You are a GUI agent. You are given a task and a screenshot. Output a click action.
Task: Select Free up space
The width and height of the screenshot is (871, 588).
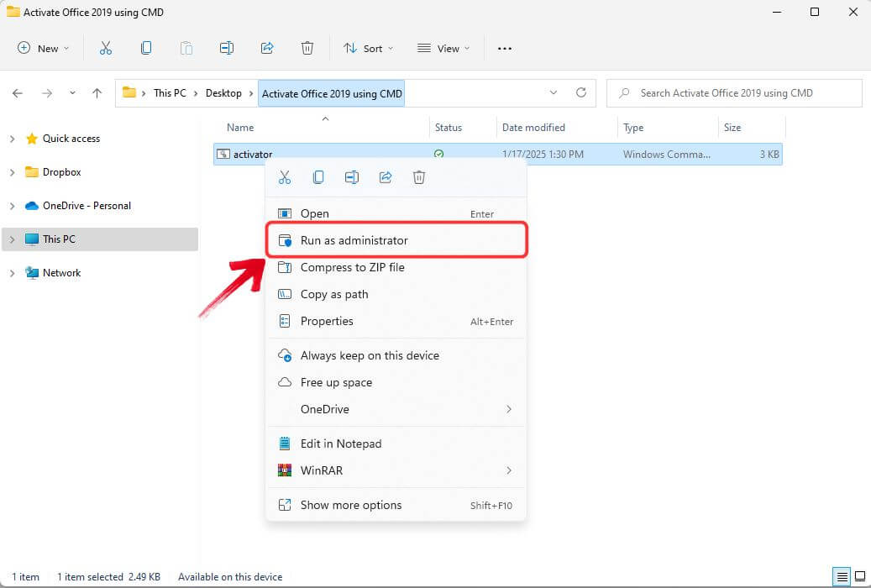(396, 382)
